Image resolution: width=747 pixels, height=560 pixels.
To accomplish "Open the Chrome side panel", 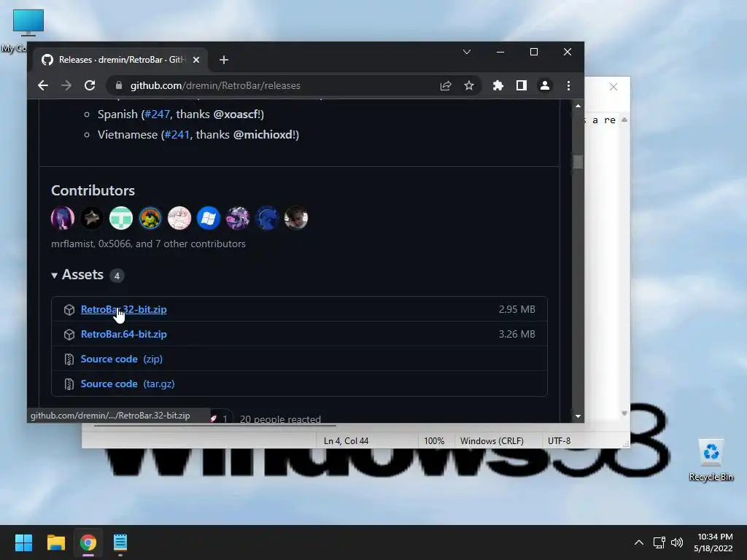I will click(x=521, y=86).
